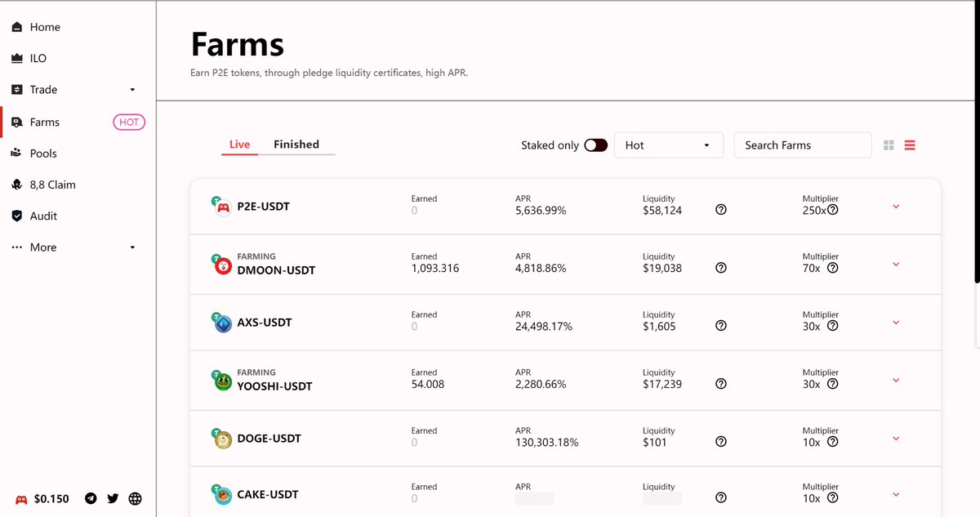
Task: Click the Farms sidebar icon
Action: point(17,123)
